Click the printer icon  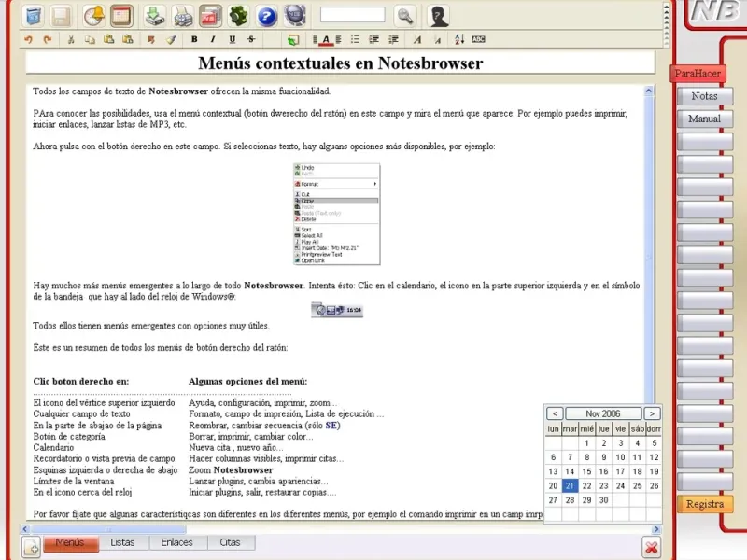click(x=183, y=16)
